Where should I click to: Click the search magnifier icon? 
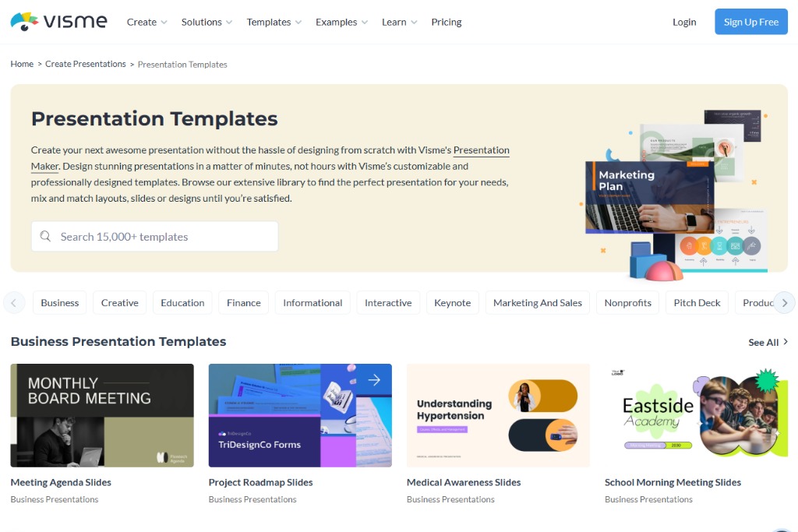coord(45,237)
